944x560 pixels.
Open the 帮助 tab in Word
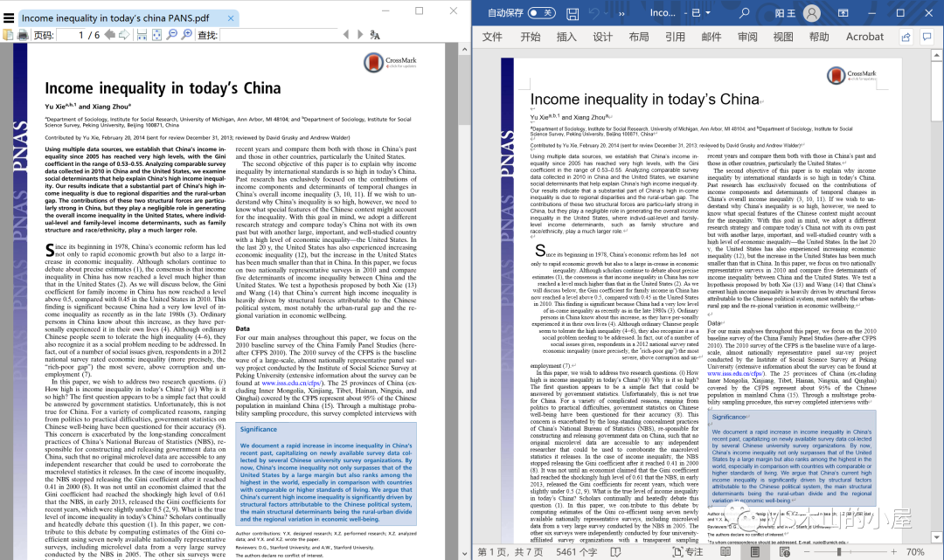pyautogui.click(x=819, y=37)
